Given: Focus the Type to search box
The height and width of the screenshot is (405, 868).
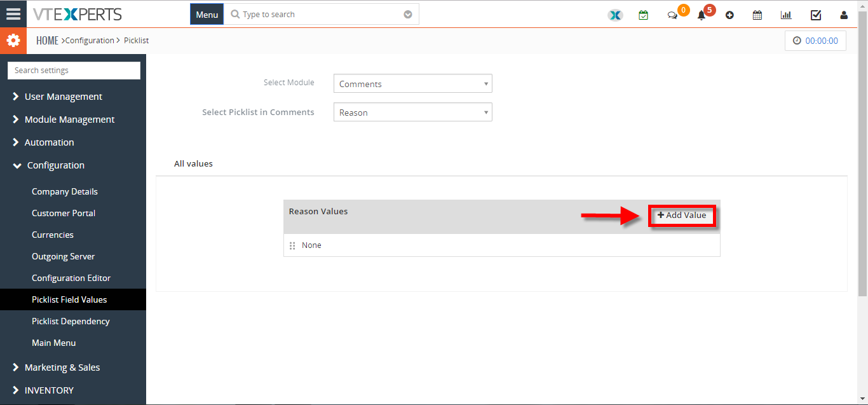Looking at the screenshot, I should click(x=321, y=14).
